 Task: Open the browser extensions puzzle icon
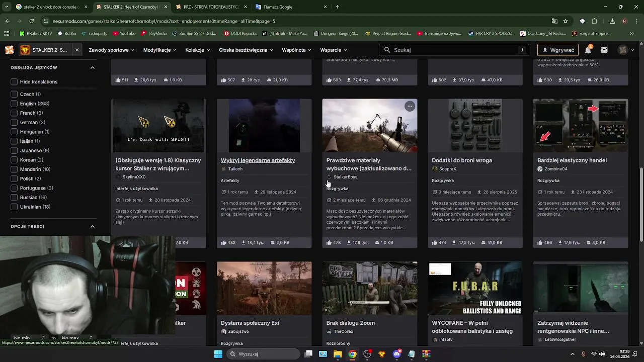click(x=595, y=21)
